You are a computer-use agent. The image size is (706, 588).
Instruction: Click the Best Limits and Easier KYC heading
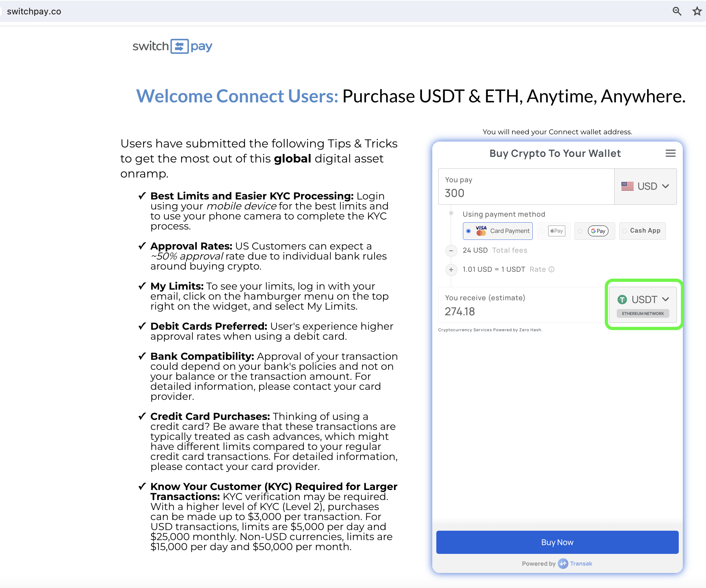[252, 196]
